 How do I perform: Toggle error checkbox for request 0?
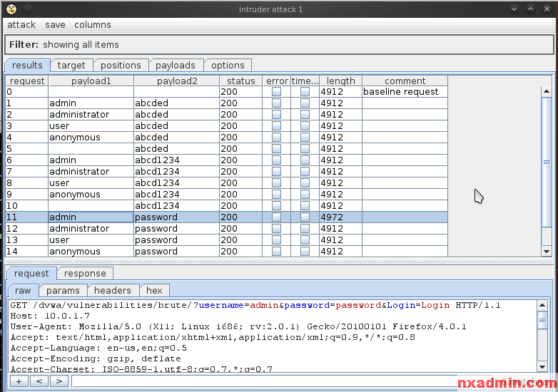(276, 92)
